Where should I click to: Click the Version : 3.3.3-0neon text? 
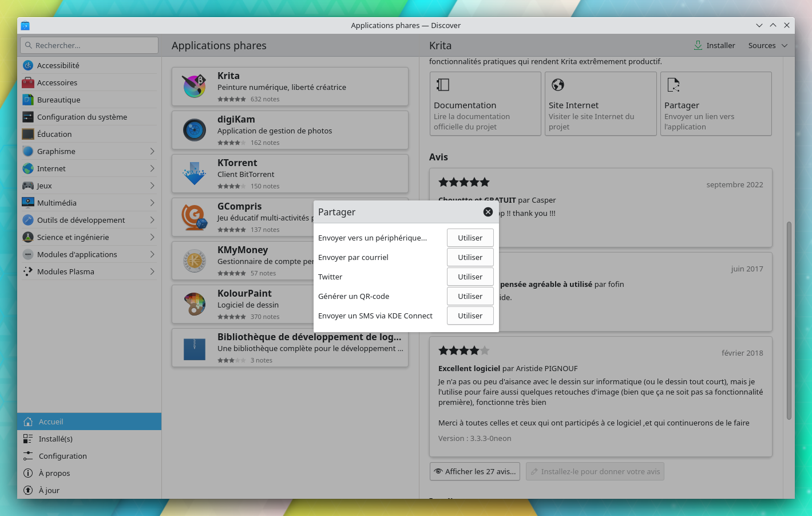(x=475, y=438)
